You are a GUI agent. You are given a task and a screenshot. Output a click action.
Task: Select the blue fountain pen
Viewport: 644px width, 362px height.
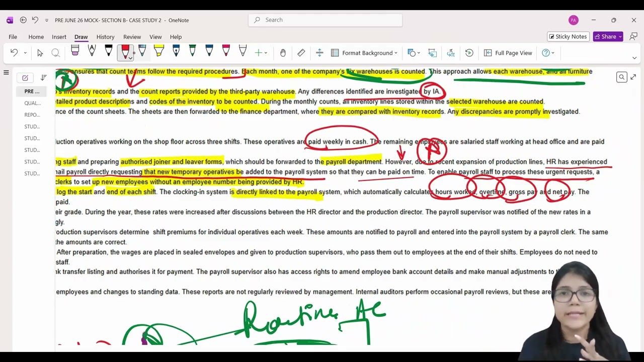pyautogui.click(x=176, y=51)
